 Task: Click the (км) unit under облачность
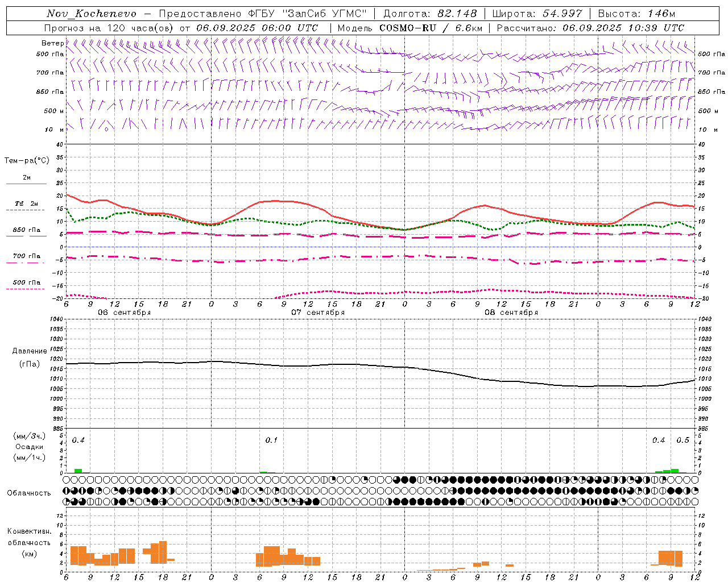(30, 554)
